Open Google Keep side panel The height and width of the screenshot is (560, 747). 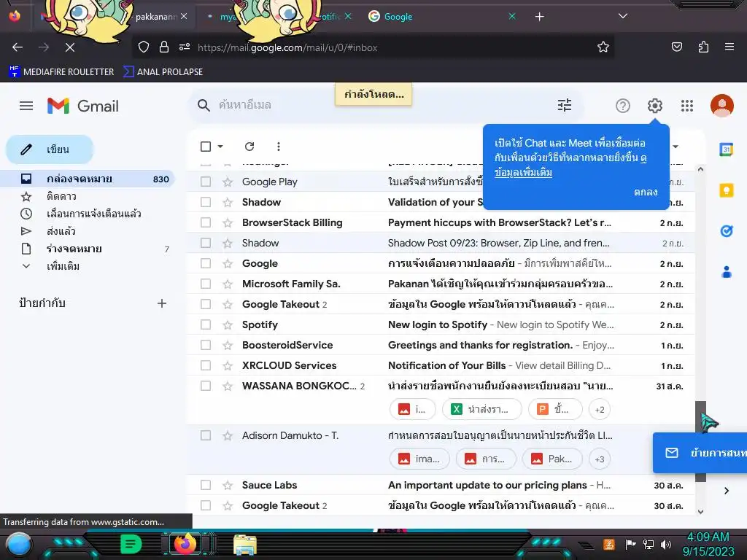pyautogui.click(x=726, y=190)
